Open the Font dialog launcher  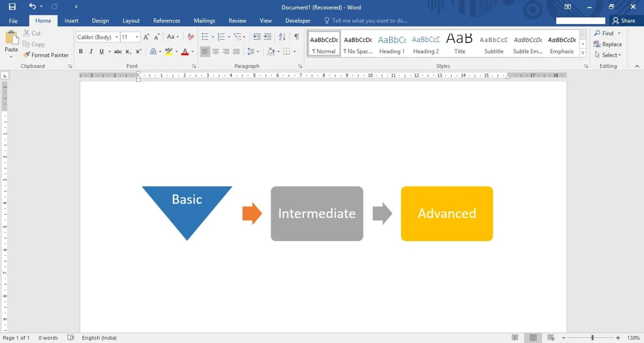[x=194, y=66]
